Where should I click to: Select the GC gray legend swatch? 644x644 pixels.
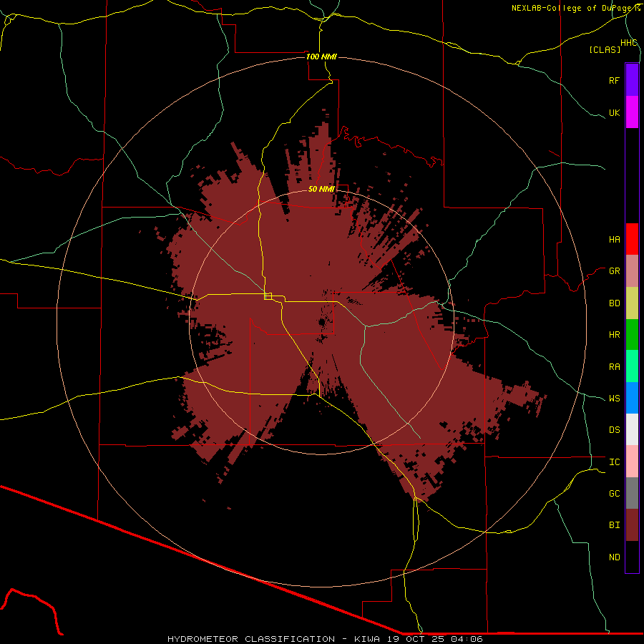(x=632, y=493)
